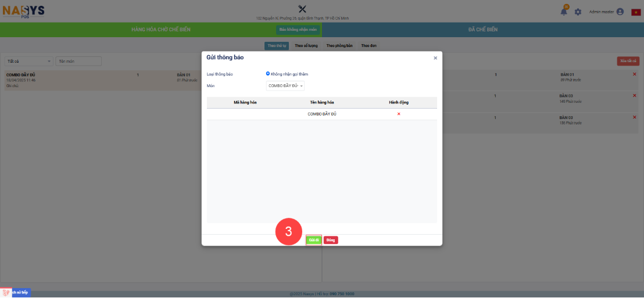Click the Vietnam flag language icon
644x298 pixels.
click(635, 12)
